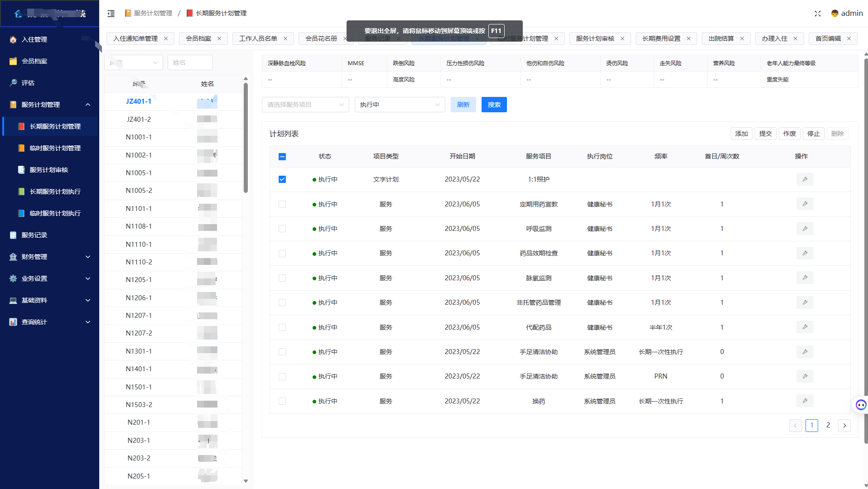This screenshot has width=868, height=489.
Task: Open the 请选择服务项目 dropdown
Action: (x=305, y=105)
